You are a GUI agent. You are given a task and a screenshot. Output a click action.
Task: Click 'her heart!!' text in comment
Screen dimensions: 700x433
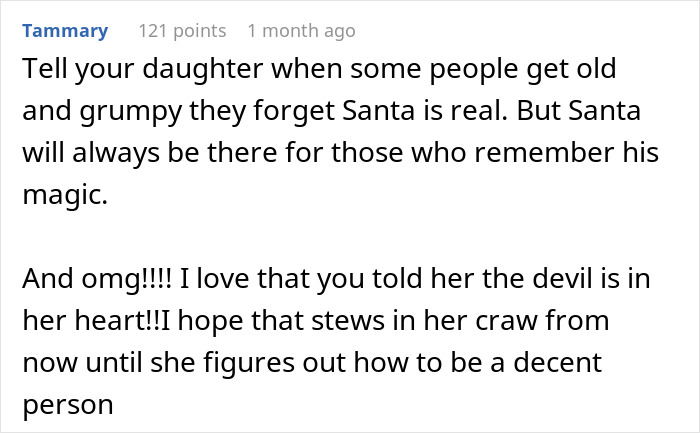[x=92, y=321]
